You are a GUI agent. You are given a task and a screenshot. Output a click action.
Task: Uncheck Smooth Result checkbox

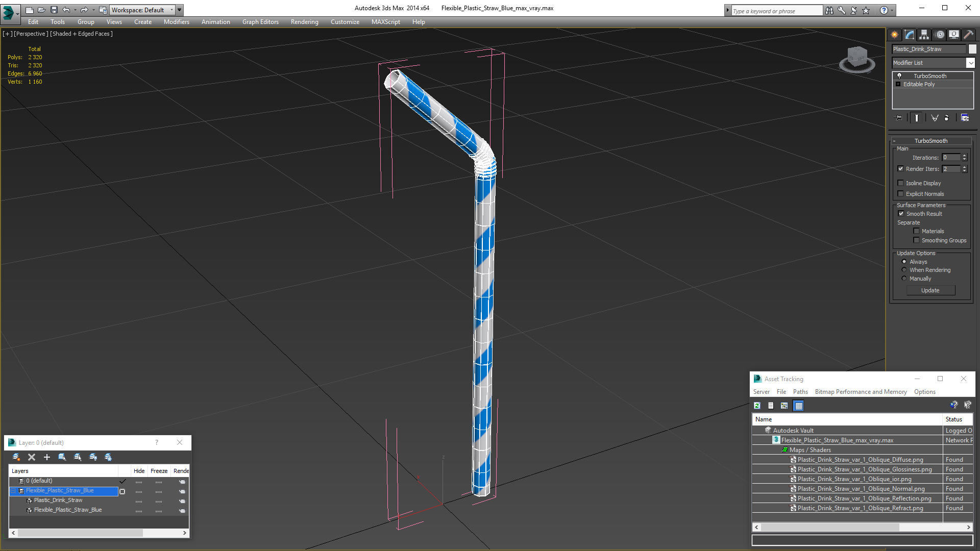pyautogui.click(x=901, y=214)
